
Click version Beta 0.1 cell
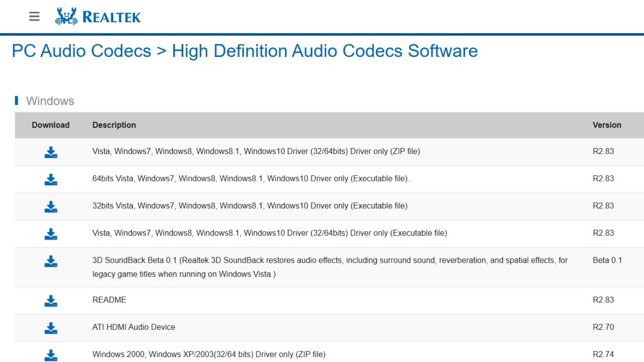point(607,260)
